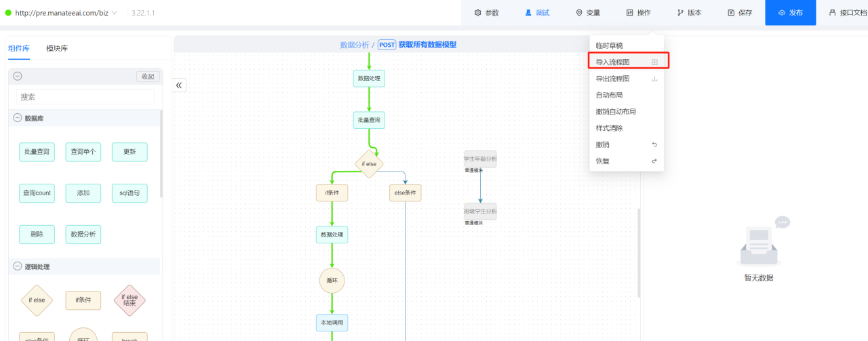Click the component 搜索 search field
Viewport: 868px width, 341px height.
point(85,97)
